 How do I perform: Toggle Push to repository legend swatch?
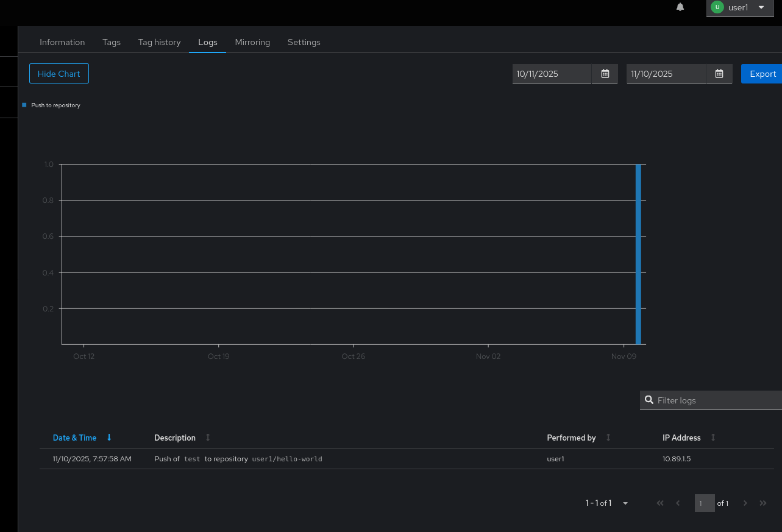(x=24, y=105)
